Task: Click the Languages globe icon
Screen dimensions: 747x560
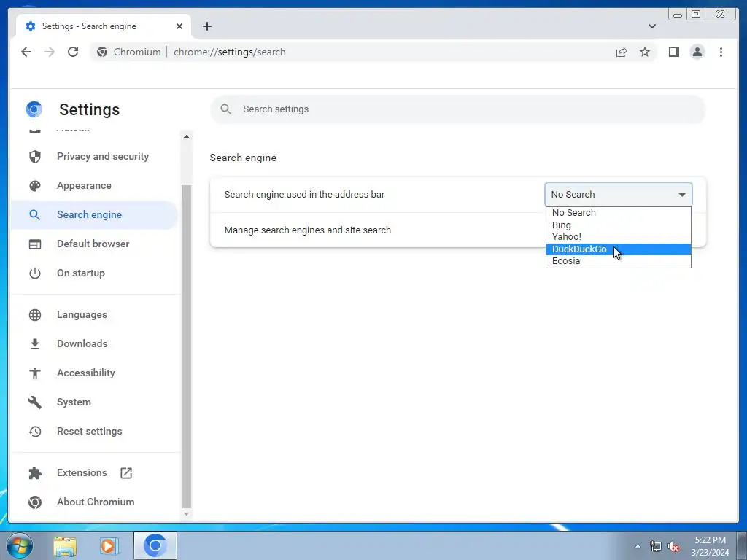Action: 35,315
